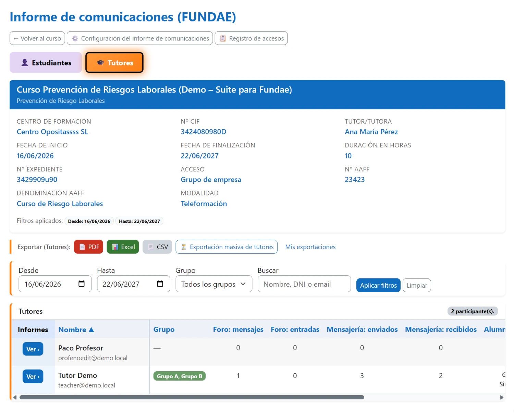Sort by Foro: entradas column

[295, 329]
